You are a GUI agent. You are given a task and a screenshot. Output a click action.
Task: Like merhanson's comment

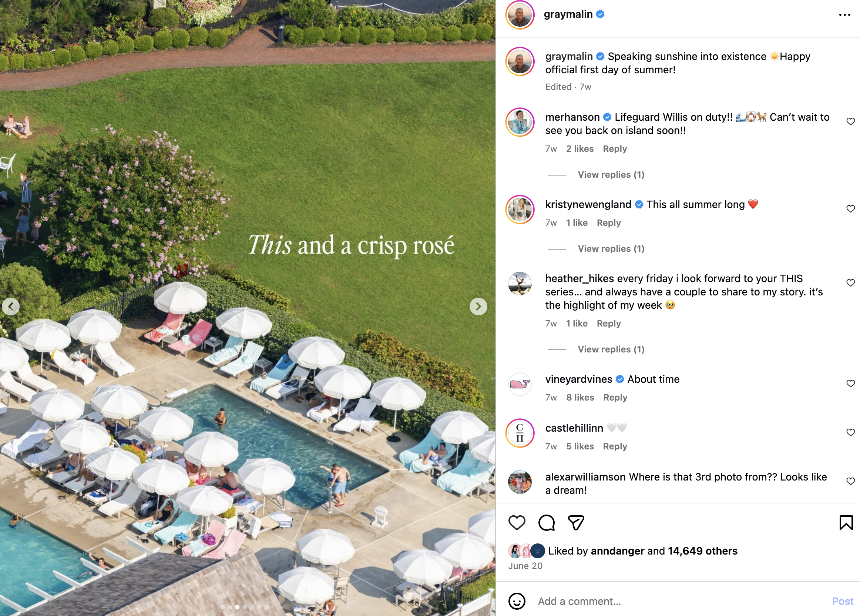point(850,121)
